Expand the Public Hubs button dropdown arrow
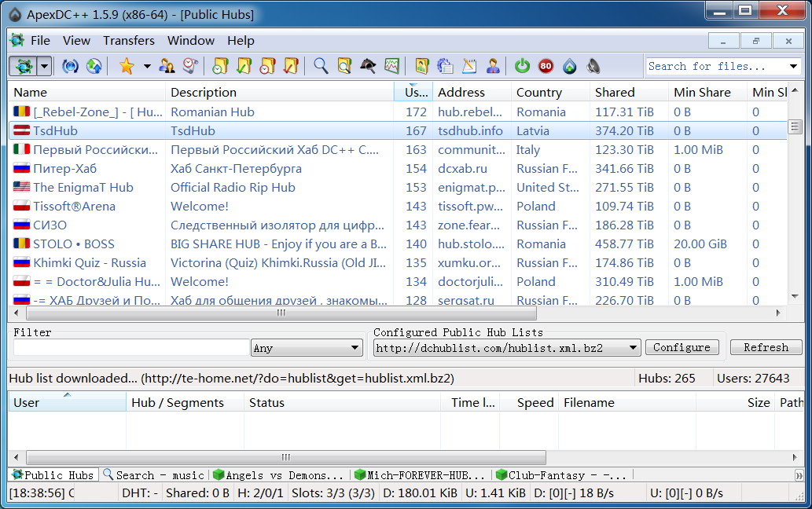This screenshot has height=509, width=812. pos(44,67)
